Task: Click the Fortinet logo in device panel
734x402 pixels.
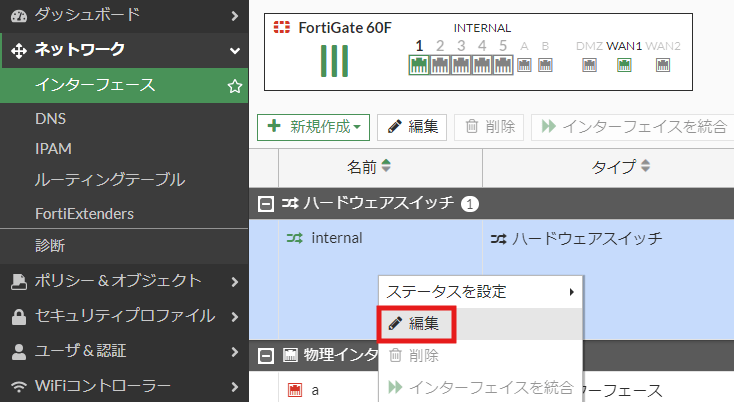Action: [282, 27]
